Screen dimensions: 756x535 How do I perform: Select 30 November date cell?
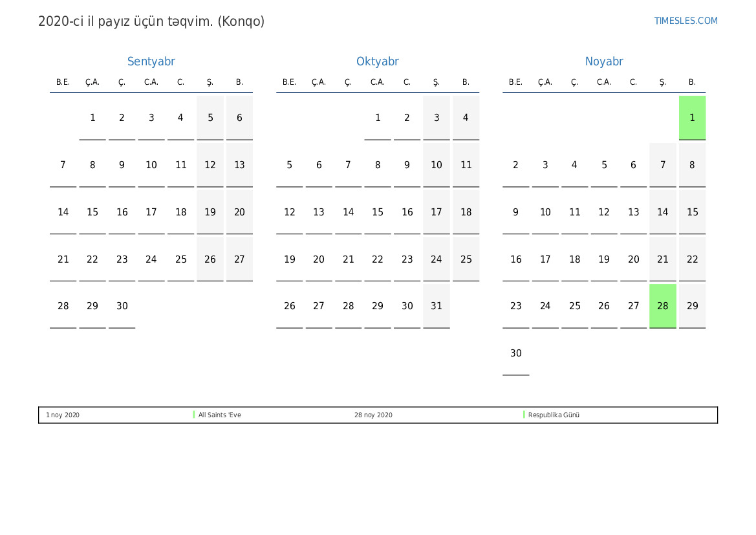pyautogui.click(x=515, y=353)
